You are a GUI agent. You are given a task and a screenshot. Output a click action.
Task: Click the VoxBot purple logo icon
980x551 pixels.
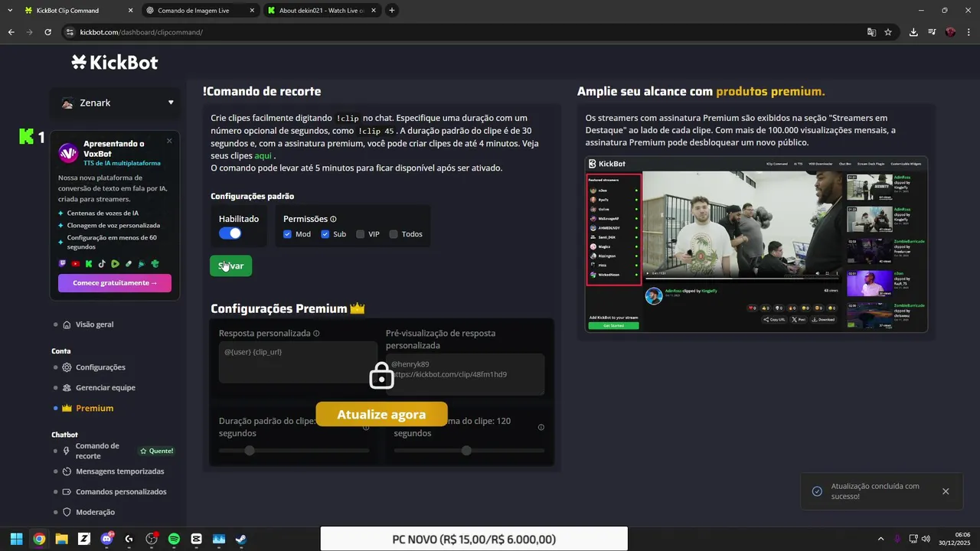[x=68, y=153]
